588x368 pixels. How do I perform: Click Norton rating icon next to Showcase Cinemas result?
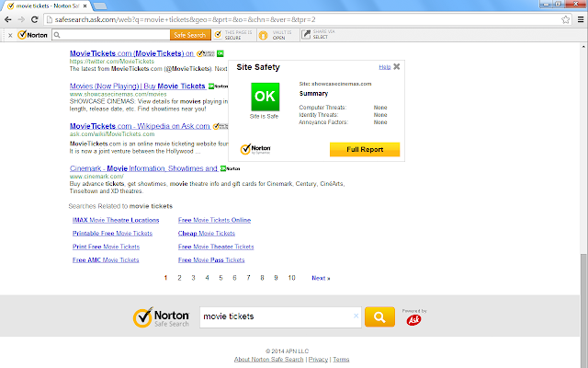218,86
